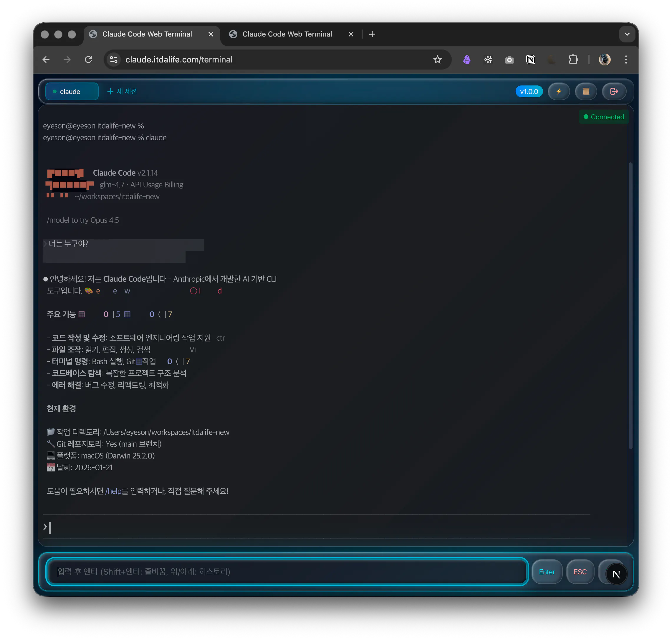This screenshot has width=672, height=640.
Task: Open the Obsidian extension icon
Action: tap(467, 60)
